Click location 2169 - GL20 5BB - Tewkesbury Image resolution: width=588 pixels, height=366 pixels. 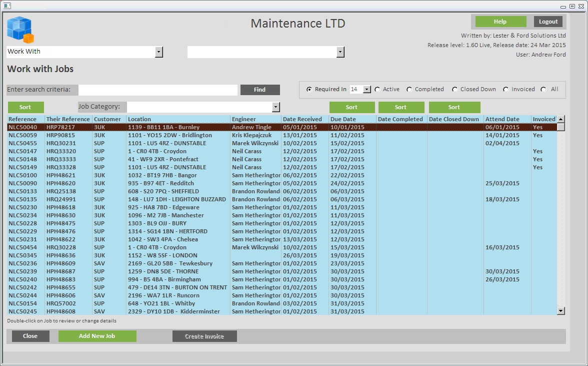(170, 263)
